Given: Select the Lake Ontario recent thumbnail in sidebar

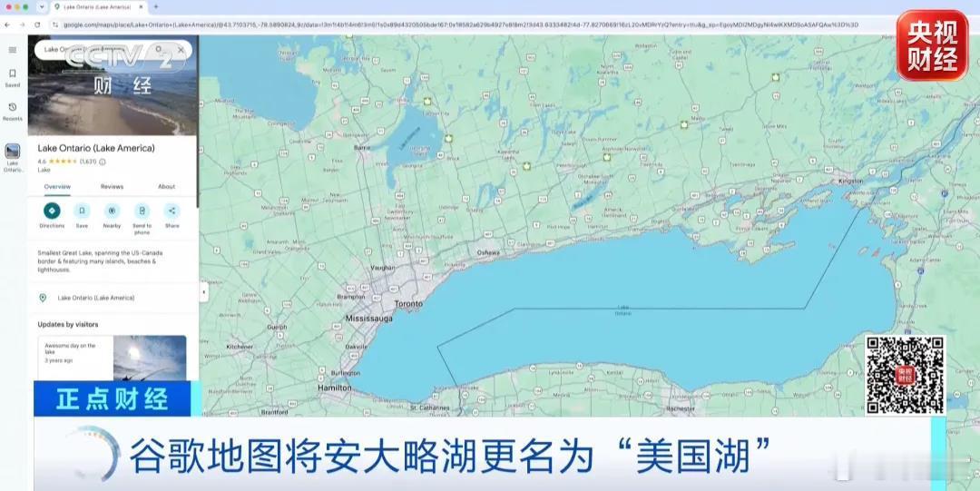Looking at the screenshot, I should (x=13, y=152).
